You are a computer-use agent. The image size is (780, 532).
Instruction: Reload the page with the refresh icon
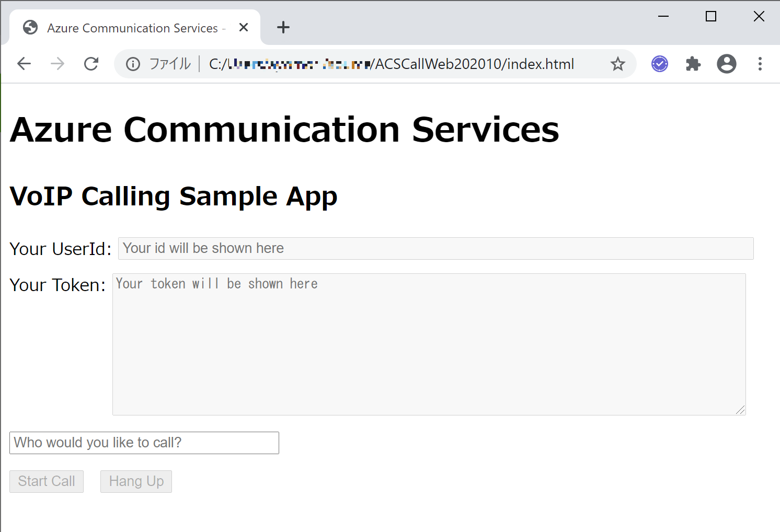[x=91, y=64]
